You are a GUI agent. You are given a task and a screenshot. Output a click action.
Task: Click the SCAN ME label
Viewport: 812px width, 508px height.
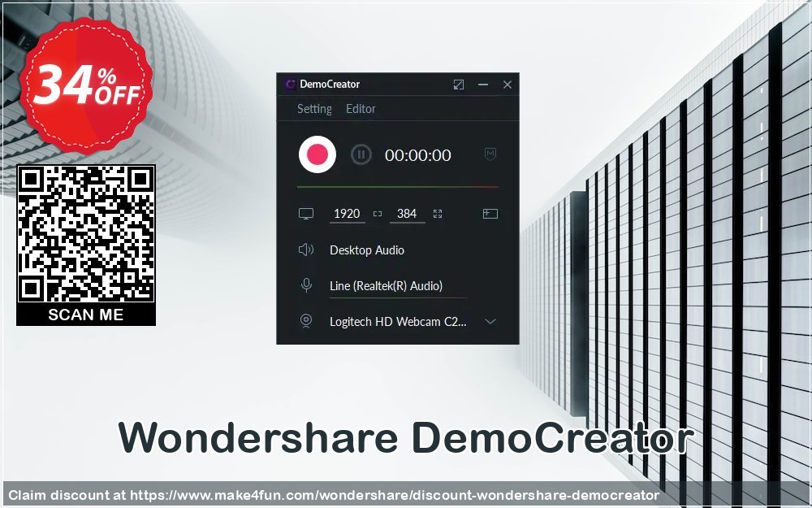[86, 315]
